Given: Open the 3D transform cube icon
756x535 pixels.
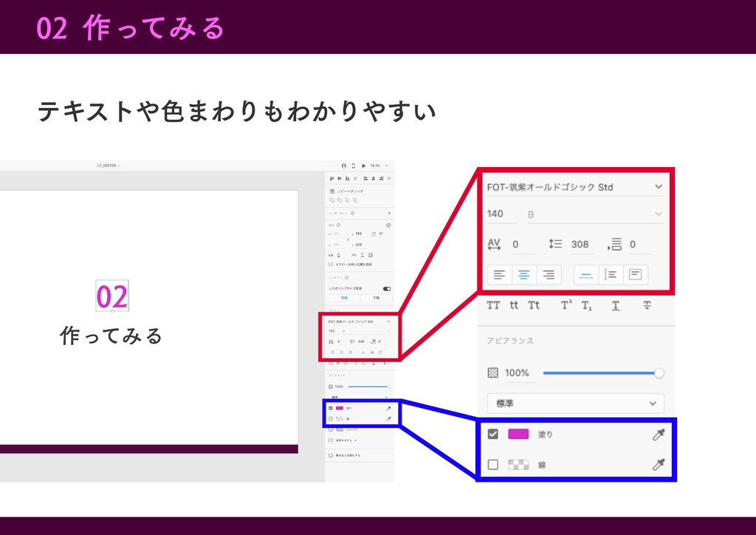Looking at the screenshot, I should pos(388,225).
